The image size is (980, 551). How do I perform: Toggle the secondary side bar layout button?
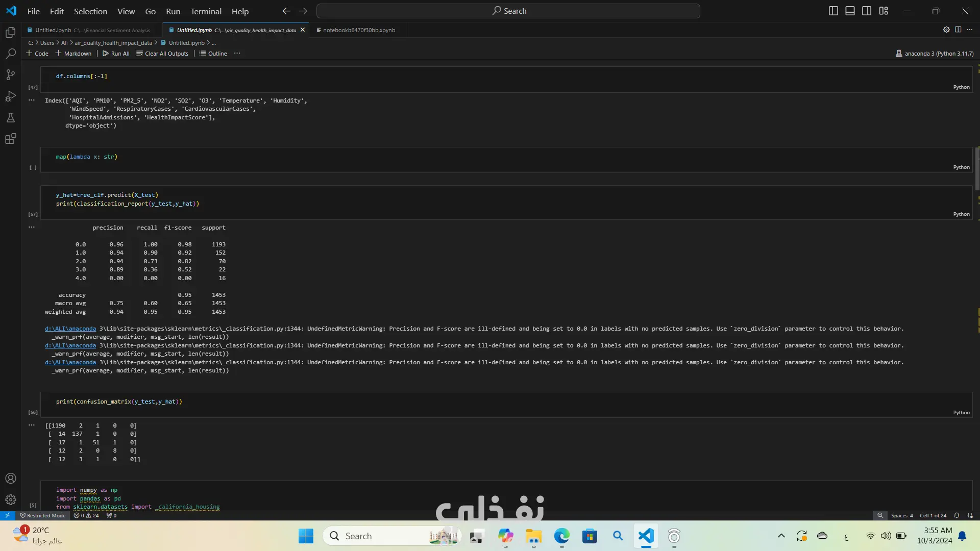867,11
